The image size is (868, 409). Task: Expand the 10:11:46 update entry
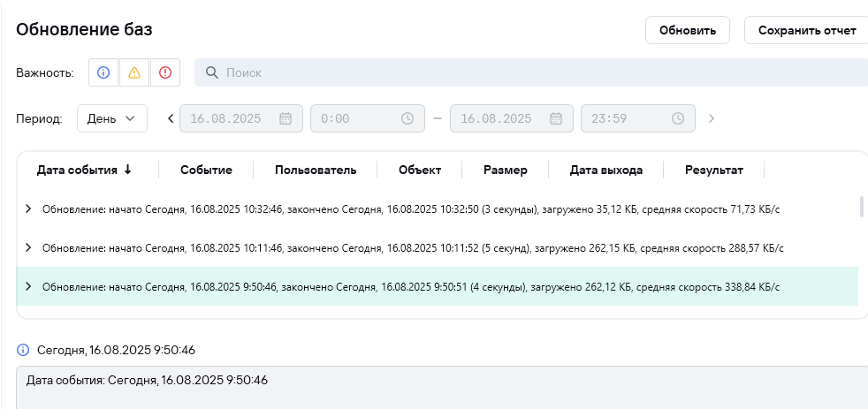[28, 247]
